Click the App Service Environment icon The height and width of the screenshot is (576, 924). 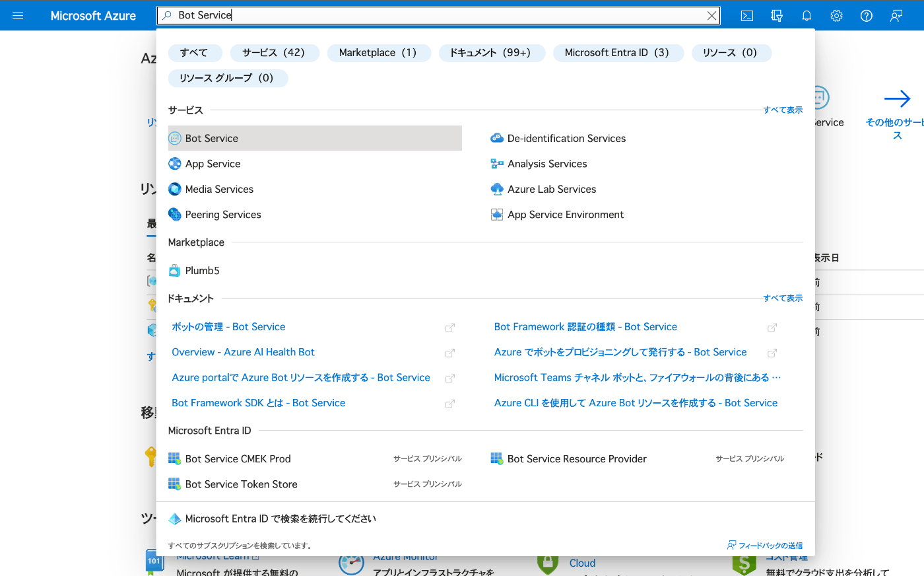coord(497,215)
